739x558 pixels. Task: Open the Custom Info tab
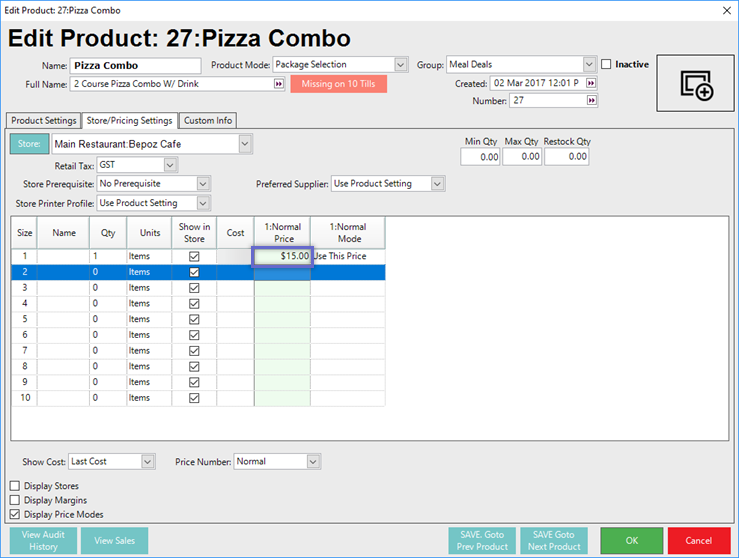pyautogui.click(x=207, y=121)
